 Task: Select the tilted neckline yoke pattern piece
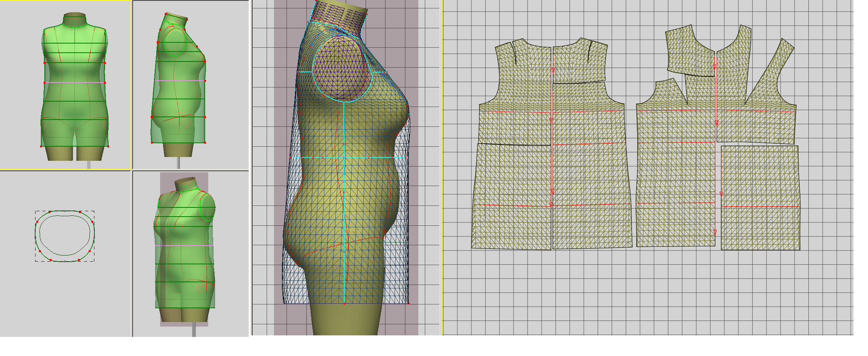(690, 51)
